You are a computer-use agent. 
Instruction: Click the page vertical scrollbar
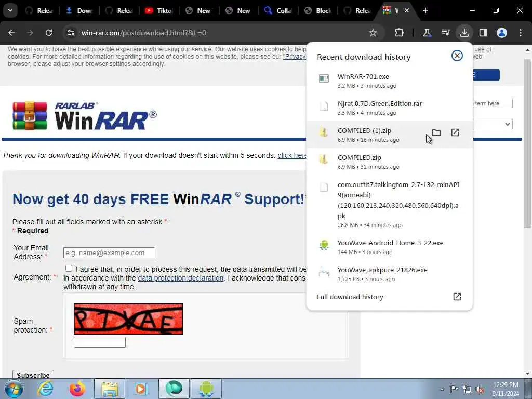527,144
